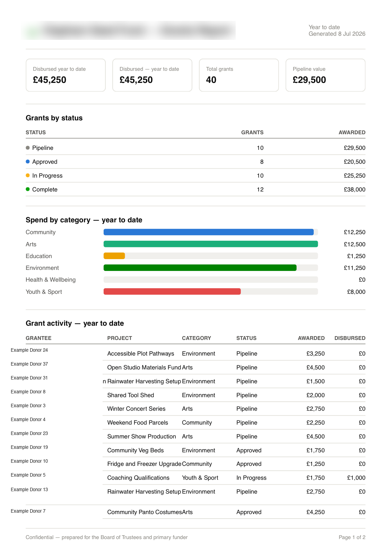Screen dimensions: 392x555
Task: Click the 'Community Panto Costumes' project
Action: 145,512
